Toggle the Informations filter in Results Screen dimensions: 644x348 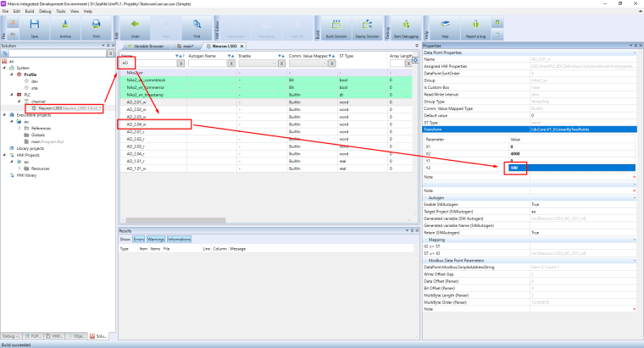point(179,240)
